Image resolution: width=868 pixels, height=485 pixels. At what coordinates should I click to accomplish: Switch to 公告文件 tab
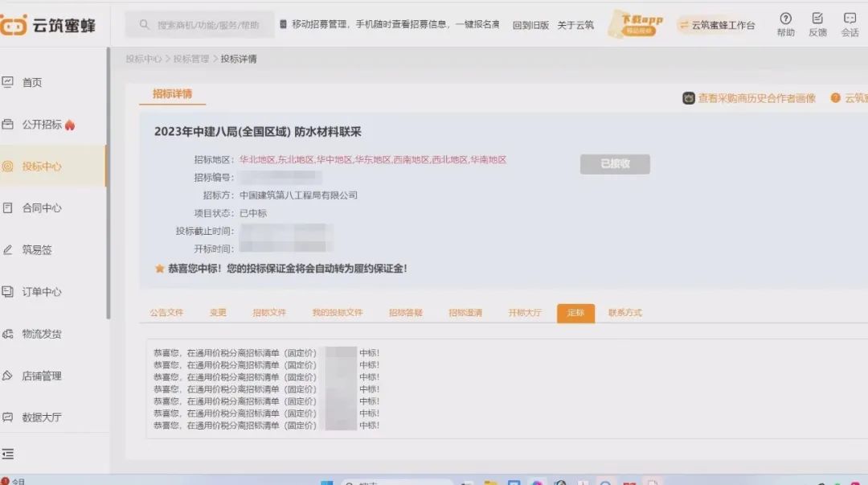tap(166, 313)
